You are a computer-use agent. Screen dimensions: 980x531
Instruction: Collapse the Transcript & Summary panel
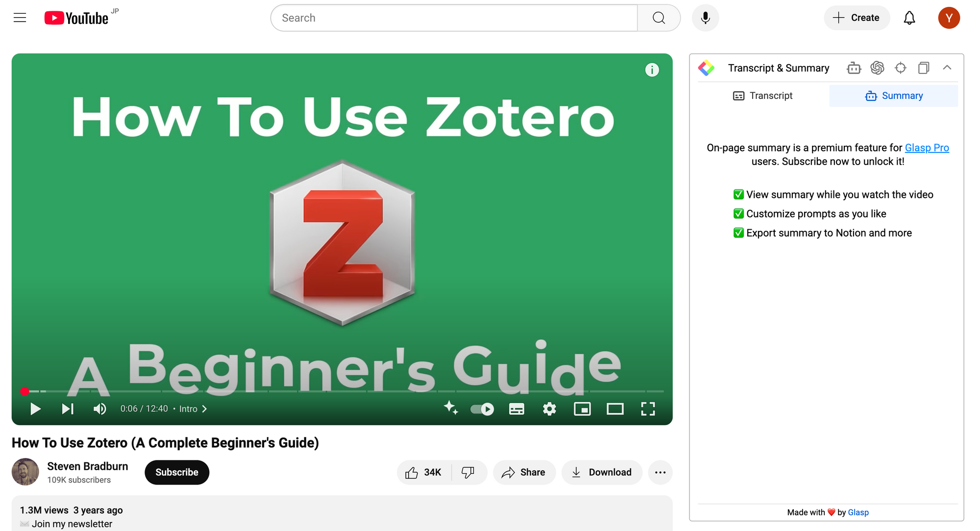point(947,68)
